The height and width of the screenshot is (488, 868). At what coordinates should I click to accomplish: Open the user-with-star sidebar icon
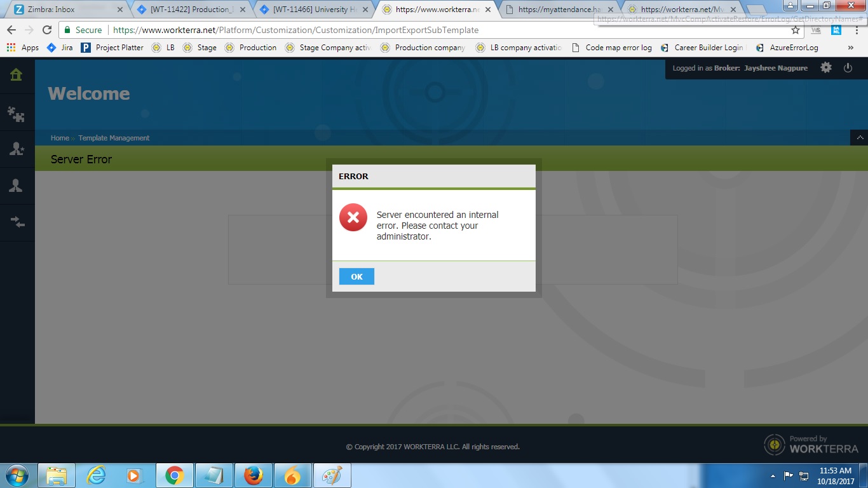[x=17, y=149]
